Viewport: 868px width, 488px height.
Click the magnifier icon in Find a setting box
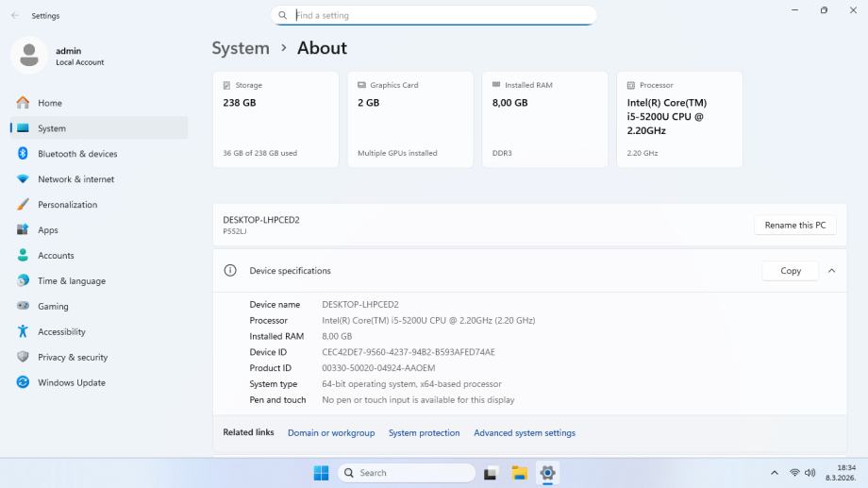tap(282, 15)
